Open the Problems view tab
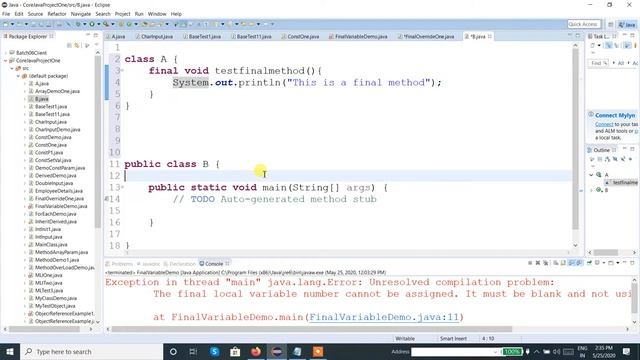 click(119, 264)
